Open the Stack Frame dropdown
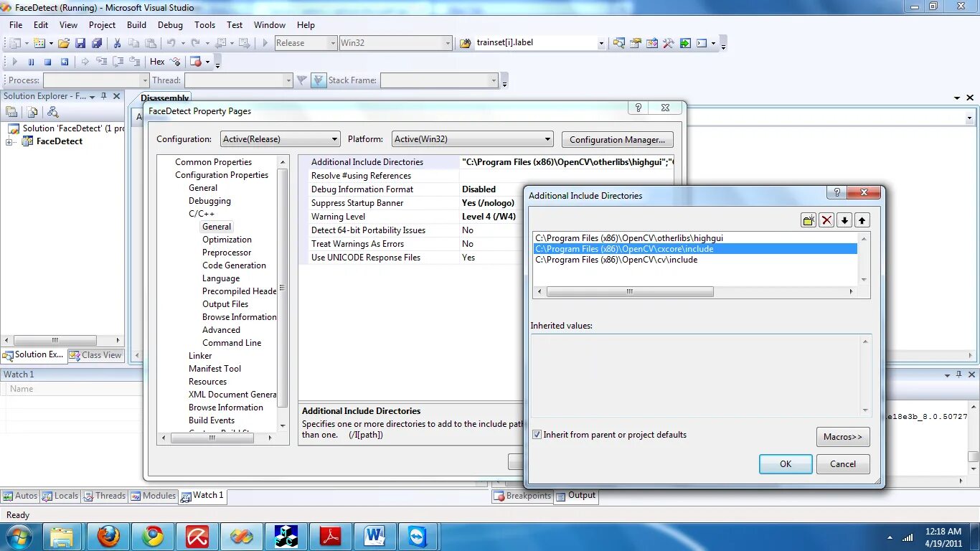Screen dimensions: 980x551 pyautogui.click(x=439, y=80)
